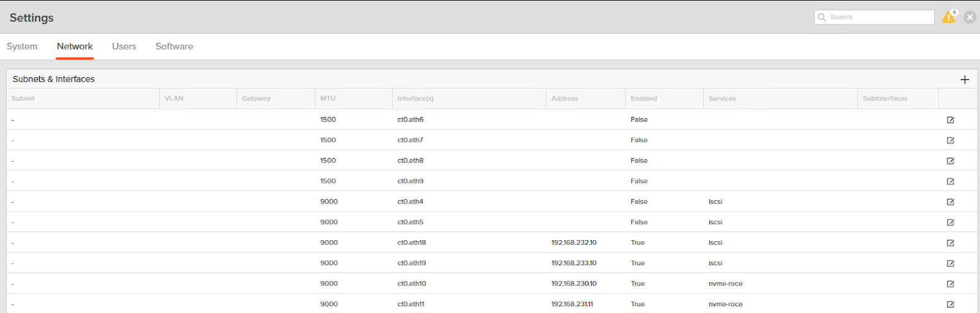Edit the ct0.eth9 interface row
980x313 pixels.
[x=951, y=181]
